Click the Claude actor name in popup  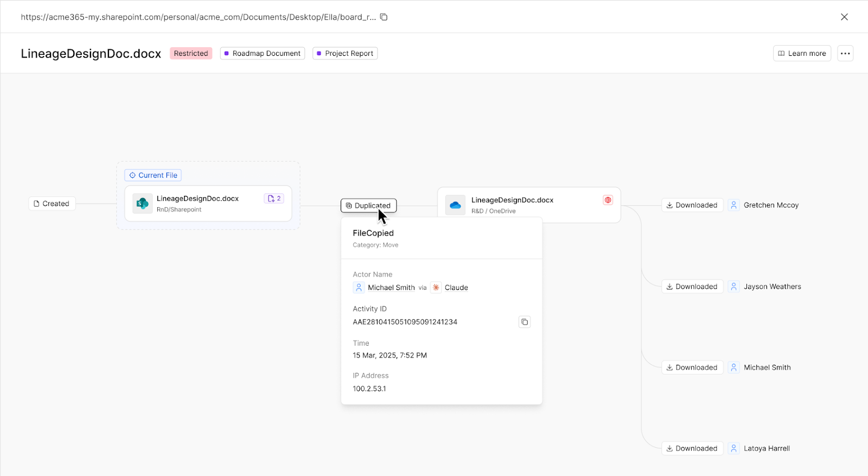[x=456, y=288]
